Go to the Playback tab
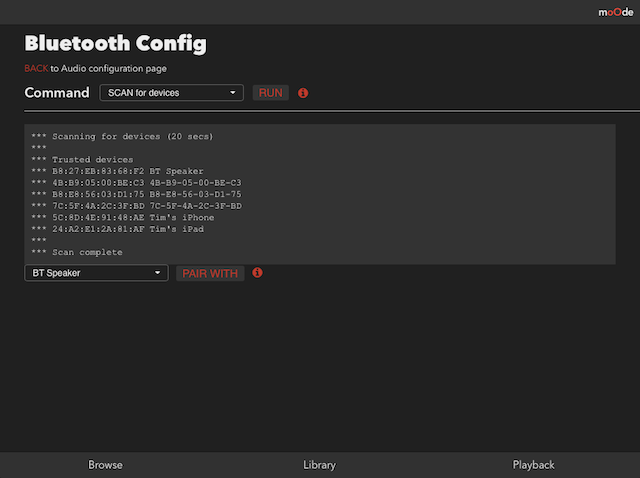Image resolution: width=640 pixels, height=478 pixels. click(533, 465)
